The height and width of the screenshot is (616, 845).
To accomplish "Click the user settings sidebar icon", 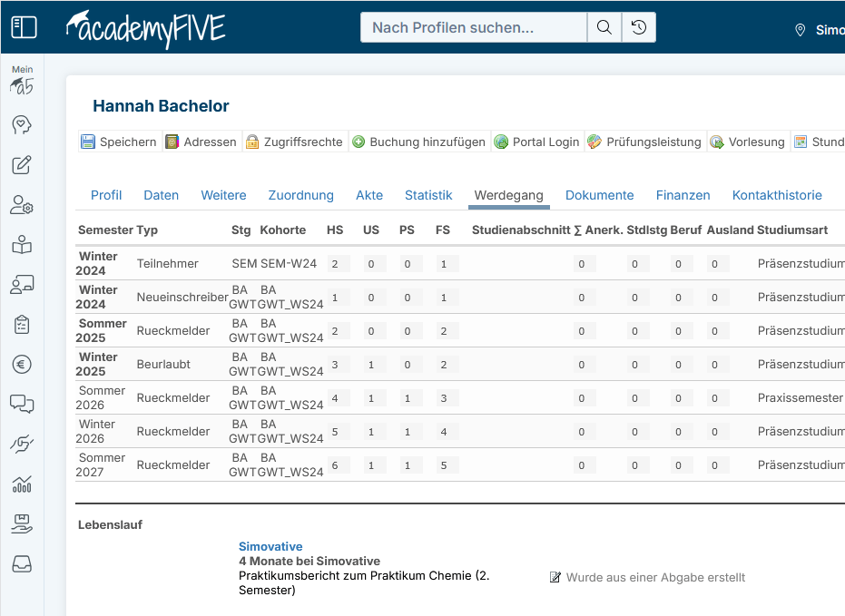I will click(x=22, y=205).
